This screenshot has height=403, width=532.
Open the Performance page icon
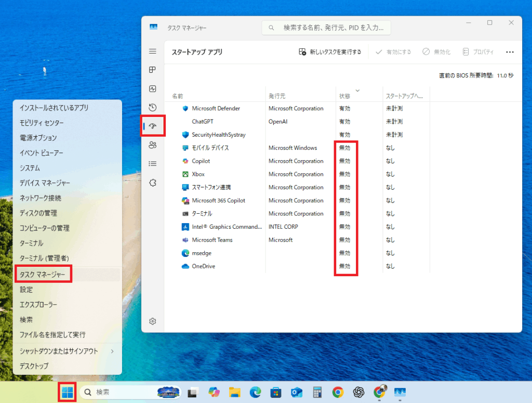[x=153, y=89]
